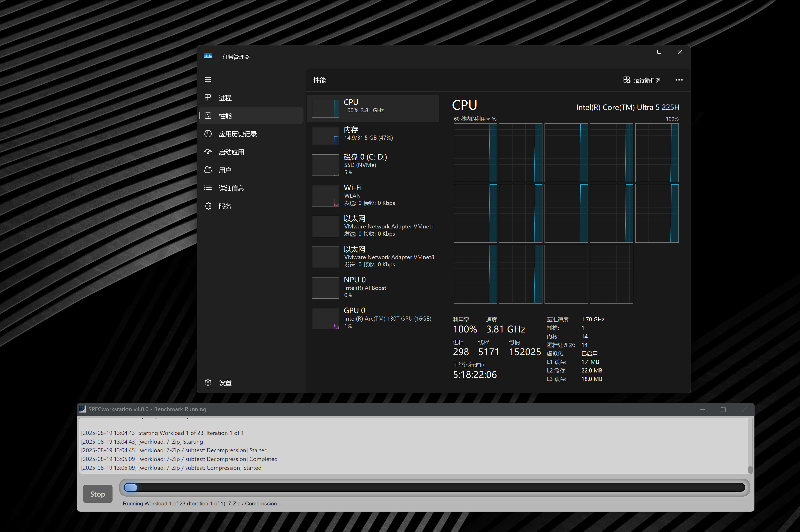800x532 pixels.
Task: Click the 3.81 GHz speed value
Action: click(x=506, y=329)
